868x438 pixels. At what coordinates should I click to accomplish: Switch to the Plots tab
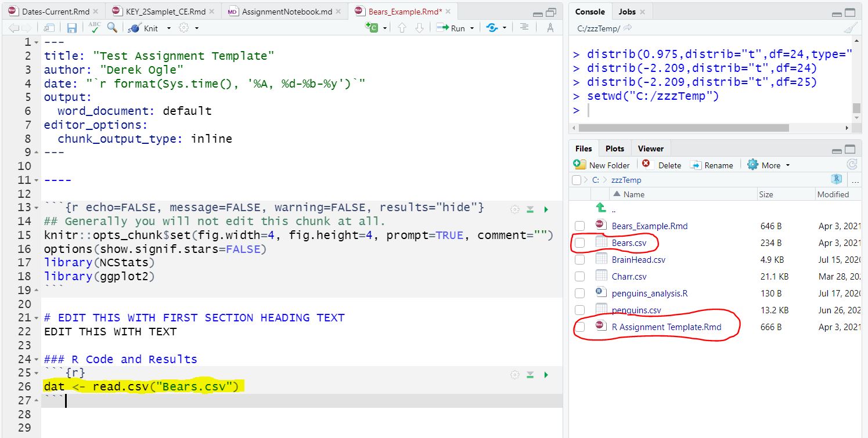pyautogui.click(x=614, y=148)
